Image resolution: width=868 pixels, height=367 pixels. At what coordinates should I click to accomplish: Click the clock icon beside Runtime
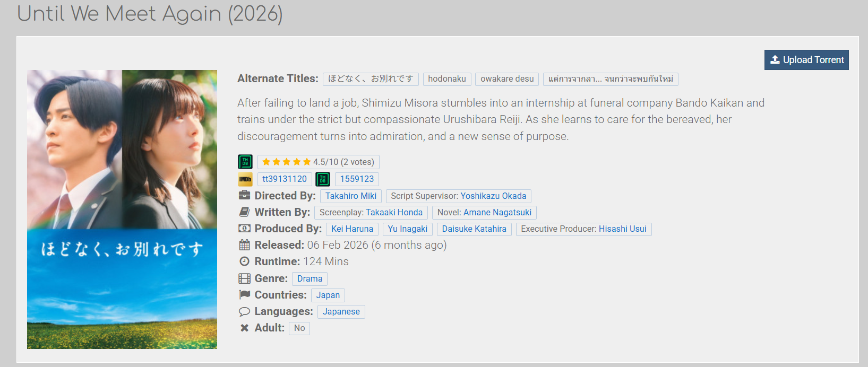(244, 261)
